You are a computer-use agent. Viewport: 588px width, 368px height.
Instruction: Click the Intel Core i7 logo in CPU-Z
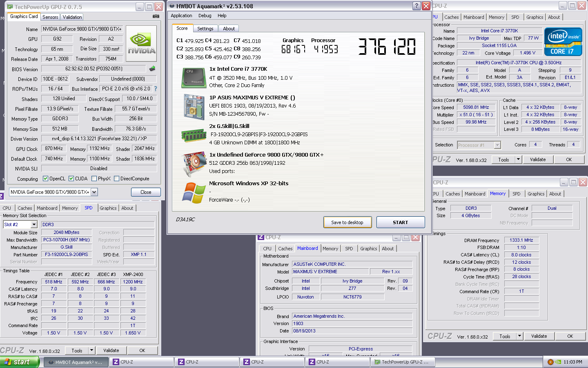click(x=563, y=42)
